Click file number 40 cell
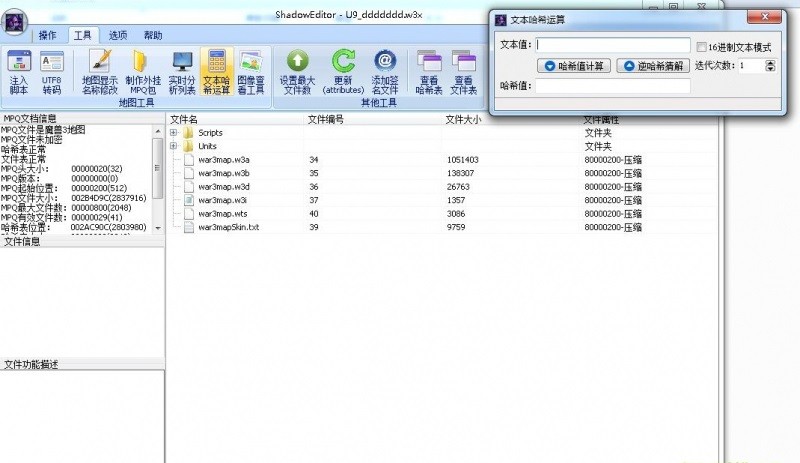The width and height of the screenshot is (800, 463). coord(314,214)
